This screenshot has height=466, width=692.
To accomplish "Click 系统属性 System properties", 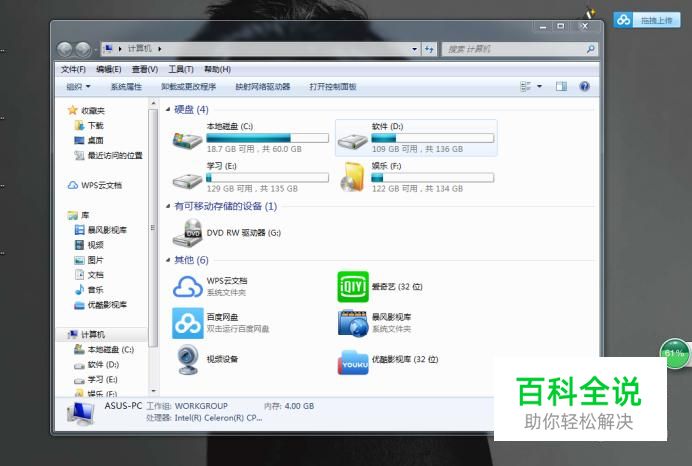I will (x=126, y=86).
